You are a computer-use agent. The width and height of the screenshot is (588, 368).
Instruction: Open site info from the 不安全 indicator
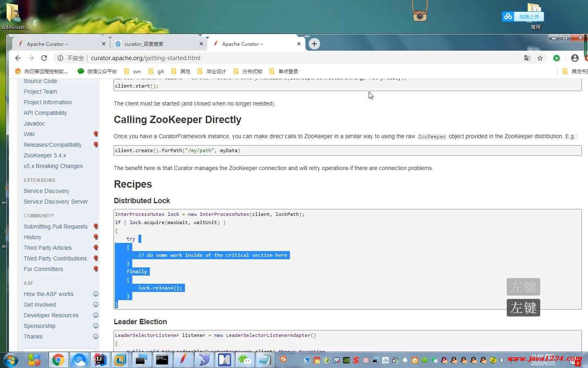[71, 58]
